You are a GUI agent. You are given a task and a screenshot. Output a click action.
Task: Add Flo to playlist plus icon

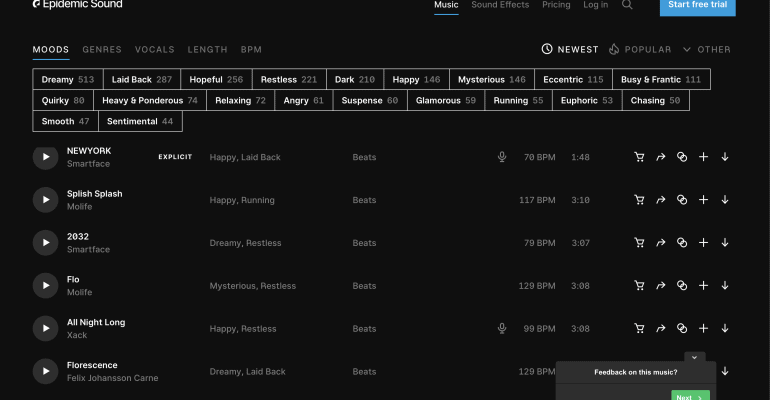(x=703, y=286)
